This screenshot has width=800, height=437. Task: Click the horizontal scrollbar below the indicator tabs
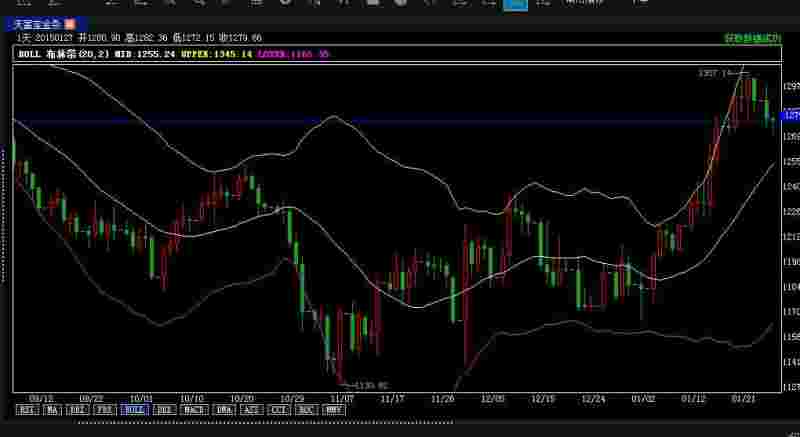click(400, 421)
